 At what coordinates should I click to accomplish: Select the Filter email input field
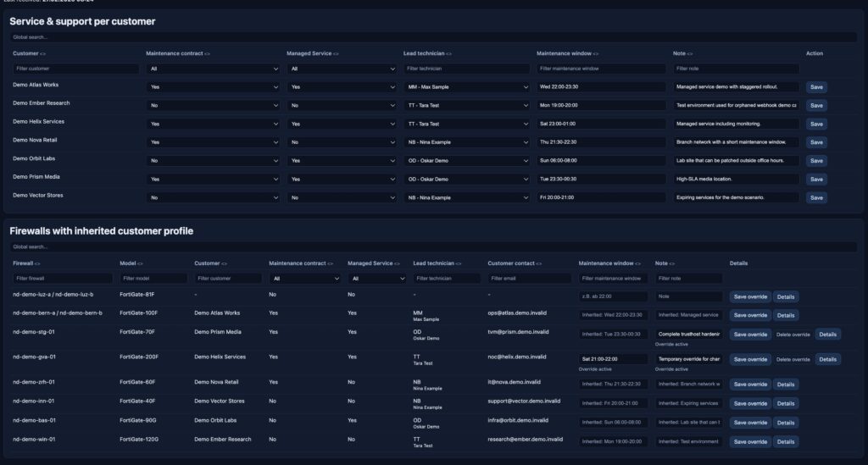click(x=529, y=278)
